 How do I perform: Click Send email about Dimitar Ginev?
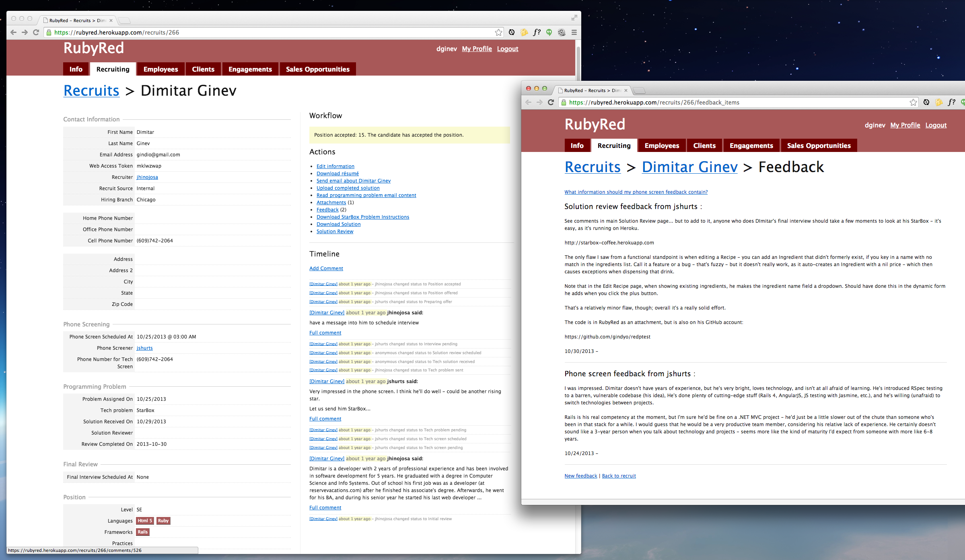353,181
